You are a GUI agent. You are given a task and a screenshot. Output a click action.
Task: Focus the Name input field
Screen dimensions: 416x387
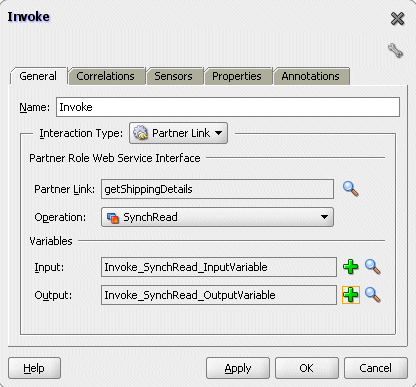(x=228, y=107)
